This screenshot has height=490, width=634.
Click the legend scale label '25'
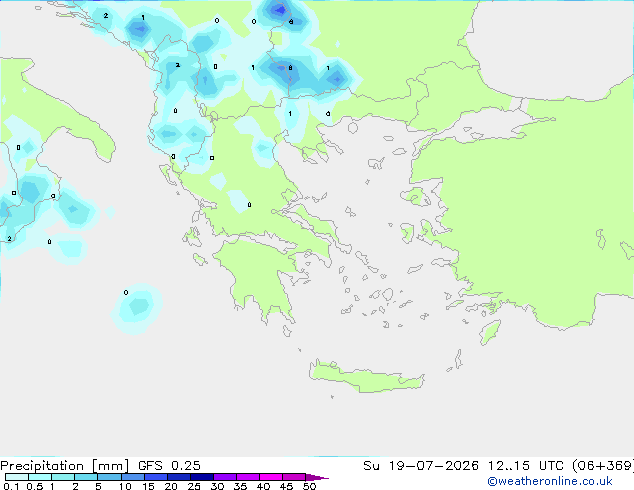coord(194,486)
